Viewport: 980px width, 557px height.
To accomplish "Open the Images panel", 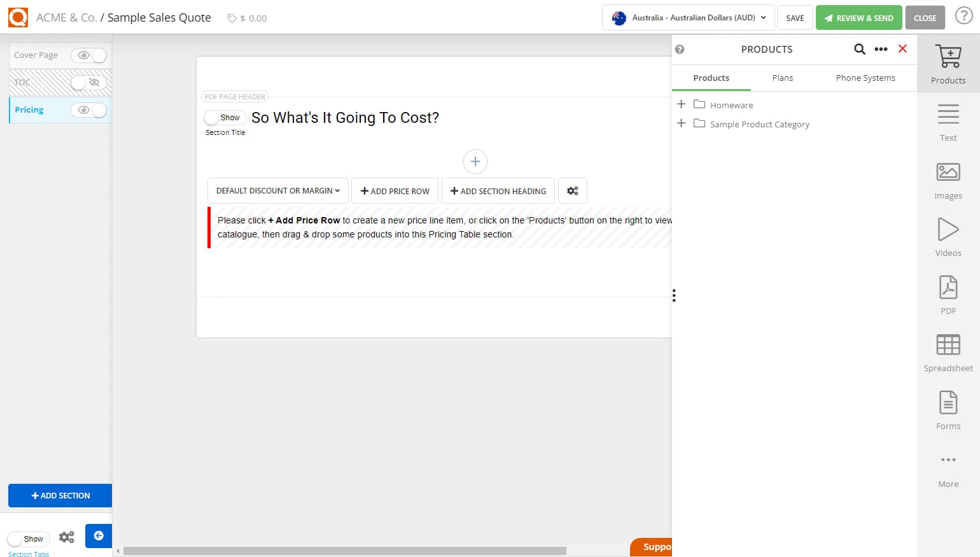I will 948,175.
